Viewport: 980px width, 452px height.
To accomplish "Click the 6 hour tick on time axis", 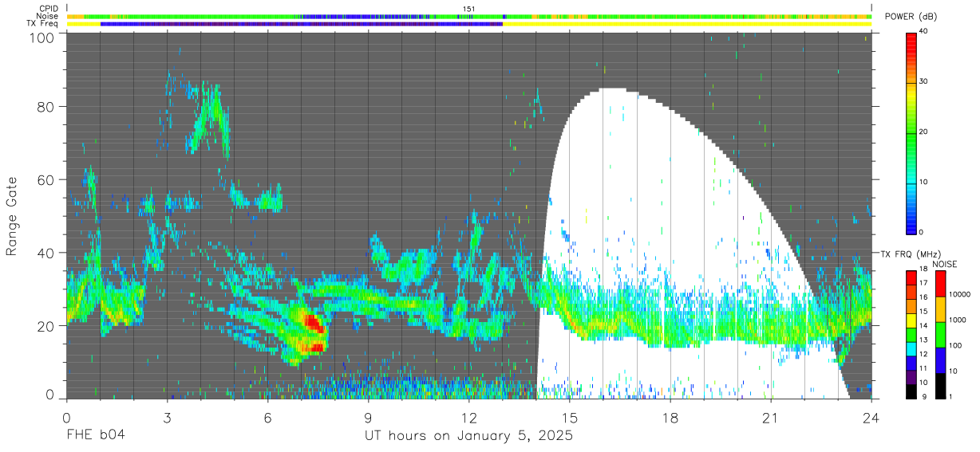I will [267, 417].
